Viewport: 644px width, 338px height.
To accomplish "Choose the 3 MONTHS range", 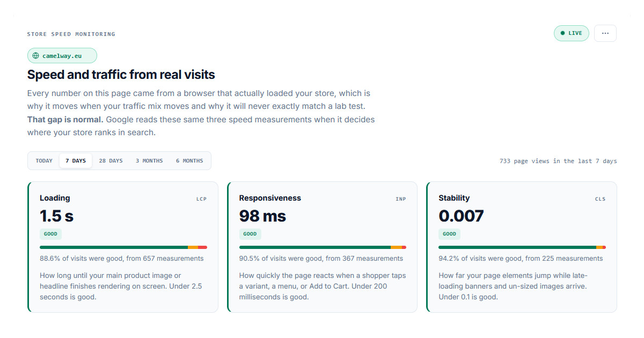I will [149, 161].
